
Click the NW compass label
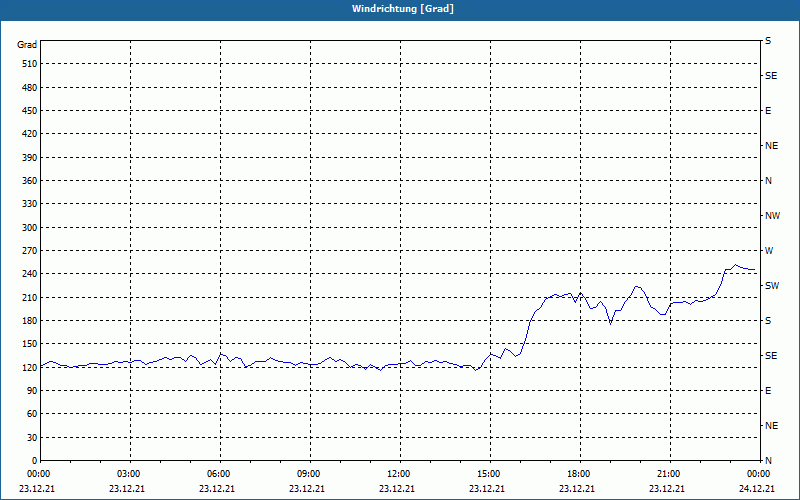(772, 216)
